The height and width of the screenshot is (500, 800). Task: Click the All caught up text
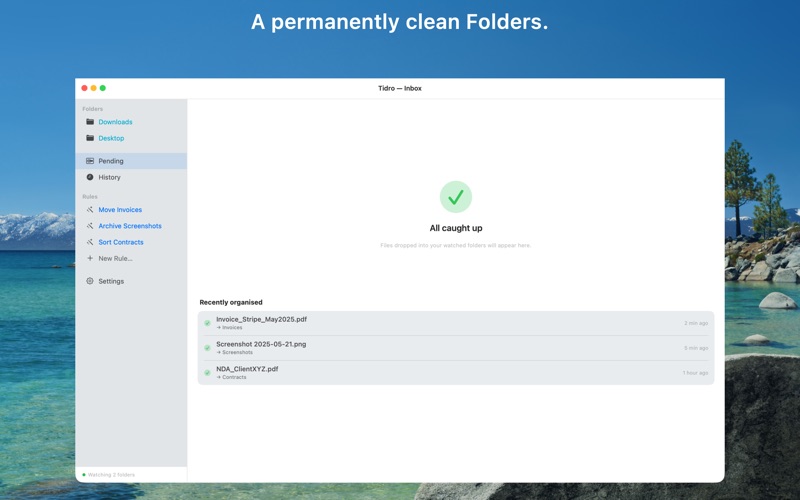point(456,228)
